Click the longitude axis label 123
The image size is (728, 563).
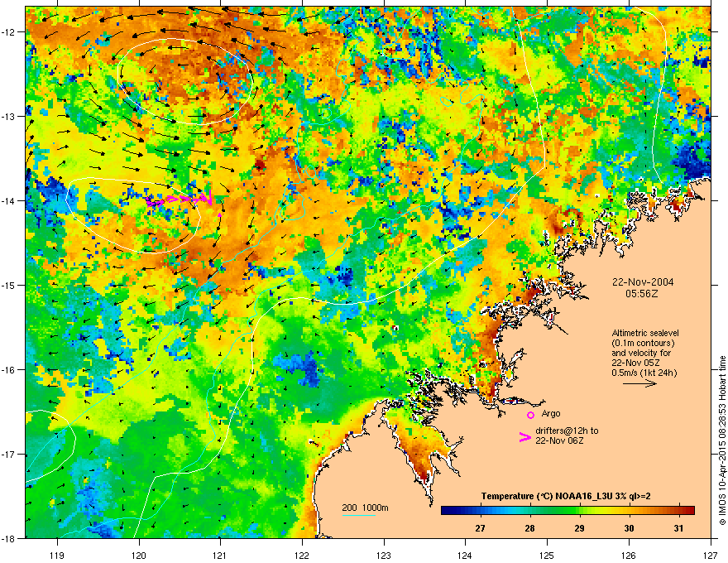[384, 555]
